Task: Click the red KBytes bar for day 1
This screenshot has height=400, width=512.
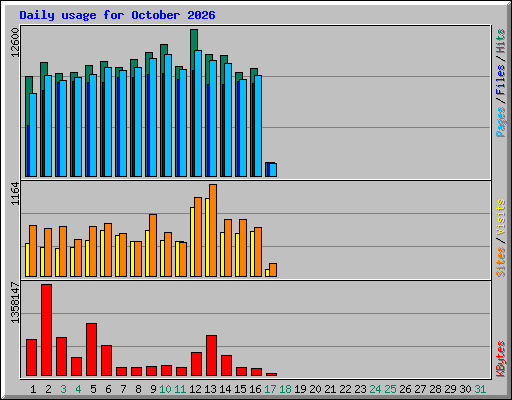Action: coord(32,358)
